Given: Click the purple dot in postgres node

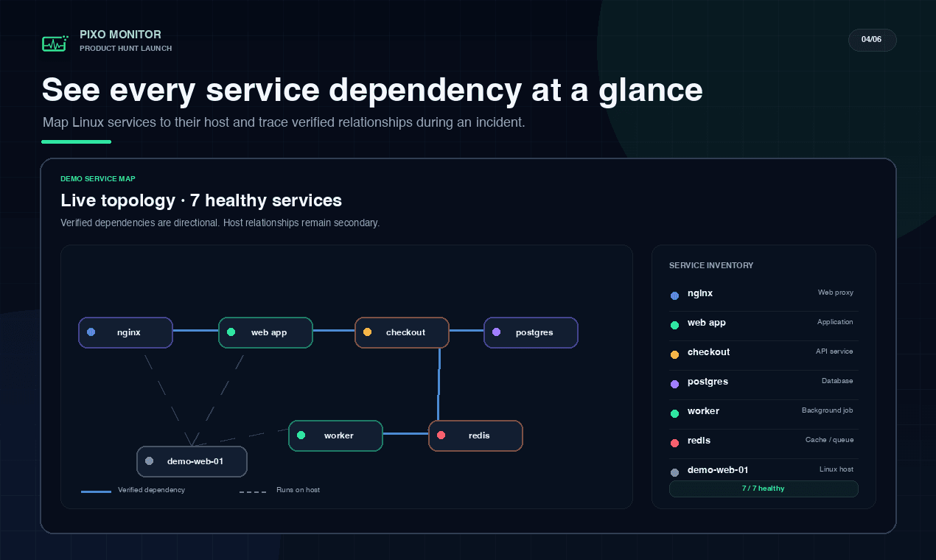Looking at the screenshot, I should [x=497, y=332].
